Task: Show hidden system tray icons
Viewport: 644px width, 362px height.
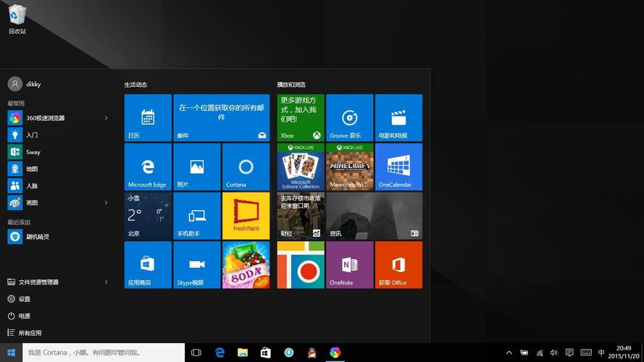Action: pos(509,353)
